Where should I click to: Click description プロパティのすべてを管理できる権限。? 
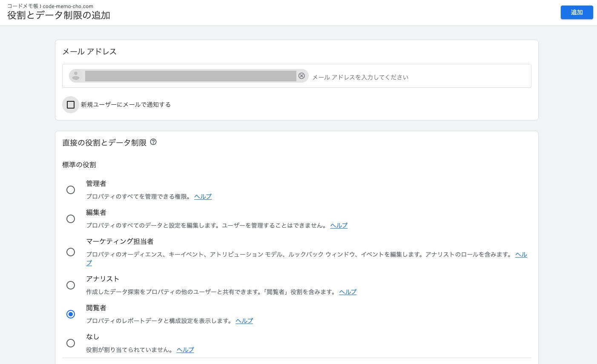point(138,197)
